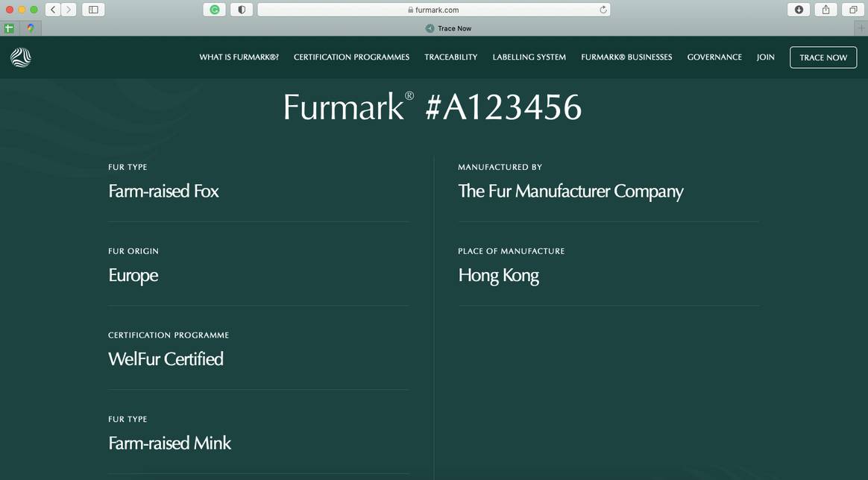Reload the furmark.com page
This screenshot has height=480, width=868.
[603, 10]
